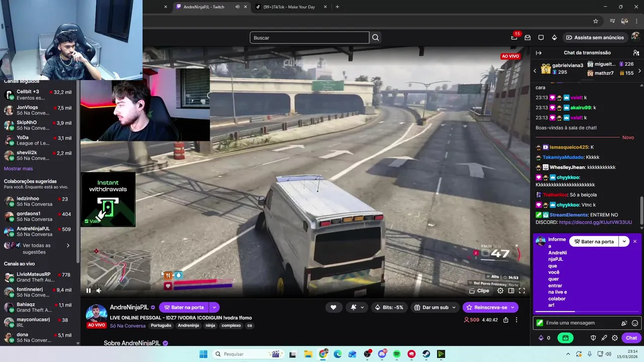Click Bater na porta under the video
Image resolution: width=644 pixels, height=362 pixels.
[184, 307]
